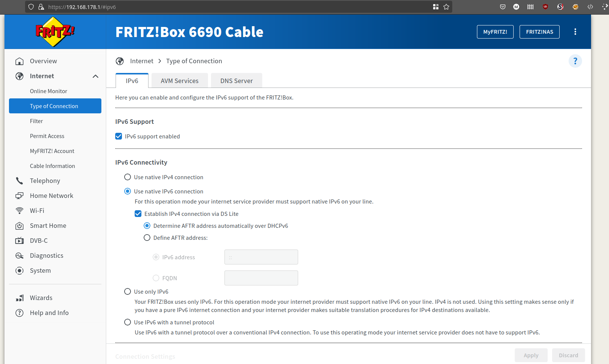Select the IPv6 address radio button
Screen dimensions: 609x364
coord(156,257)
